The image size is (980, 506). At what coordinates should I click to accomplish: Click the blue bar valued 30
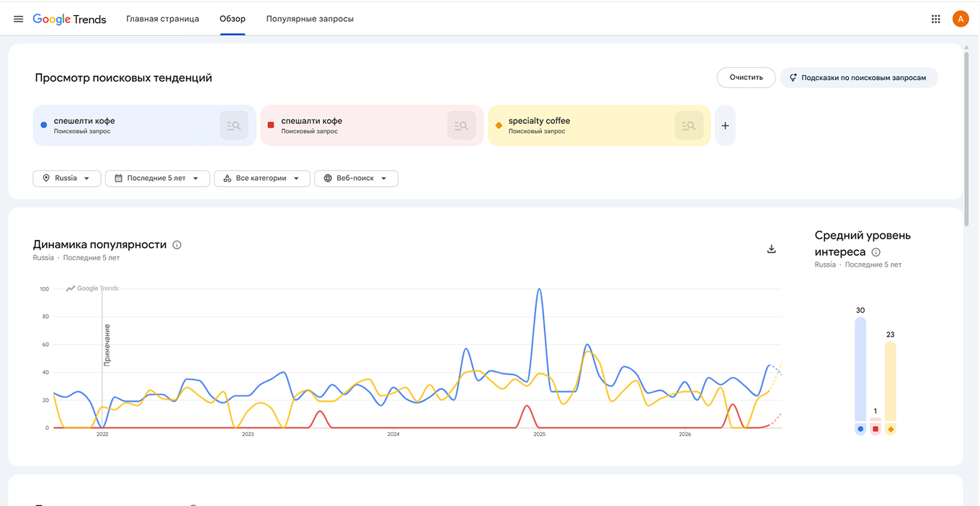point(860,369)
